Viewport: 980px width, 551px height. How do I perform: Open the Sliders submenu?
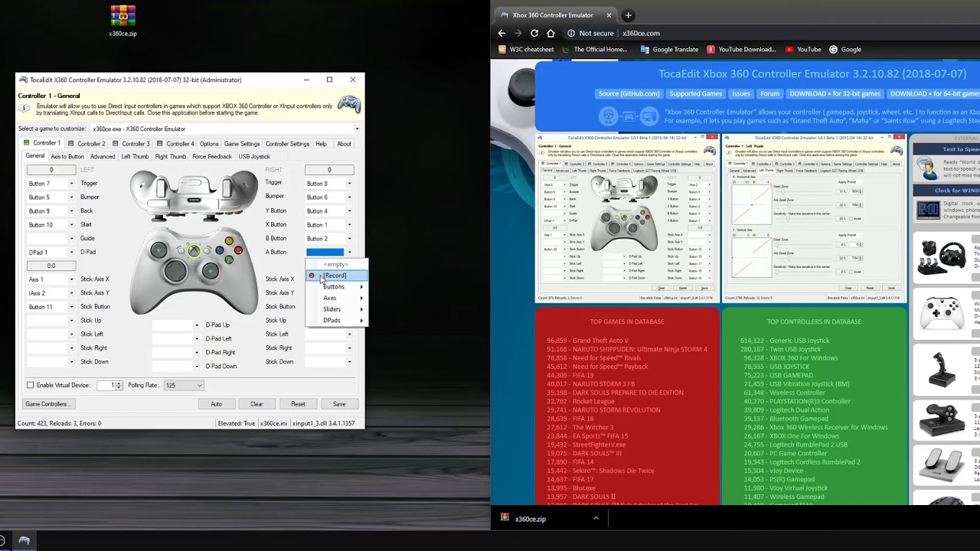(336, 309)
